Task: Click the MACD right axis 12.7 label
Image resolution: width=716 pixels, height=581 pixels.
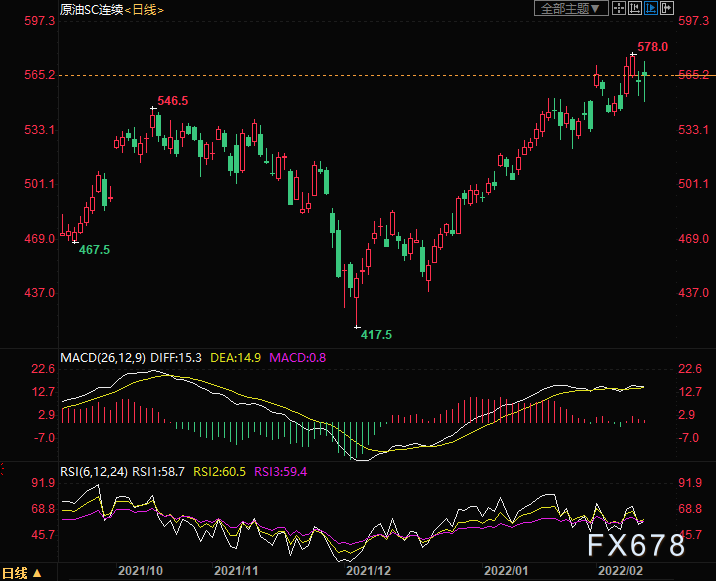Action: coord(690,391)
